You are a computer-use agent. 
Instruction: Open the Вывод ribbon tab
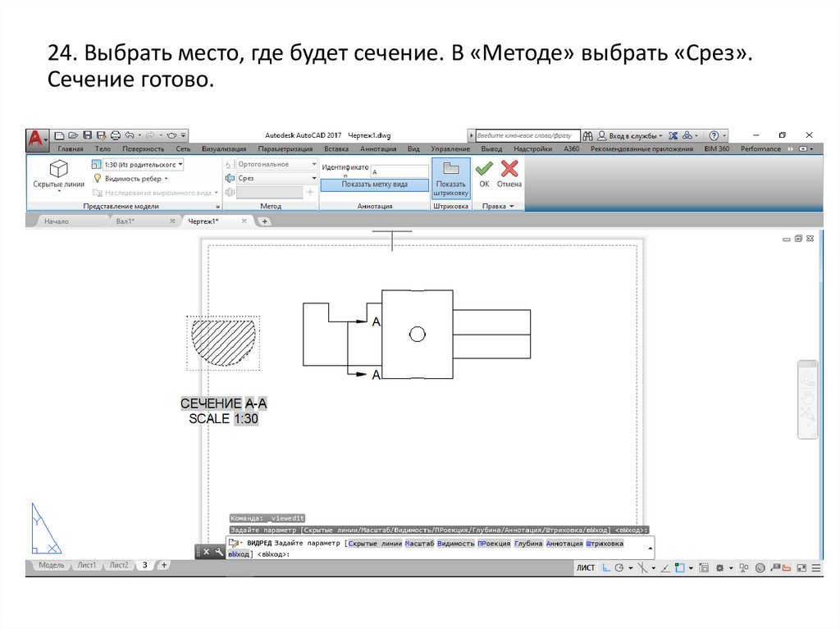point(491,149)
